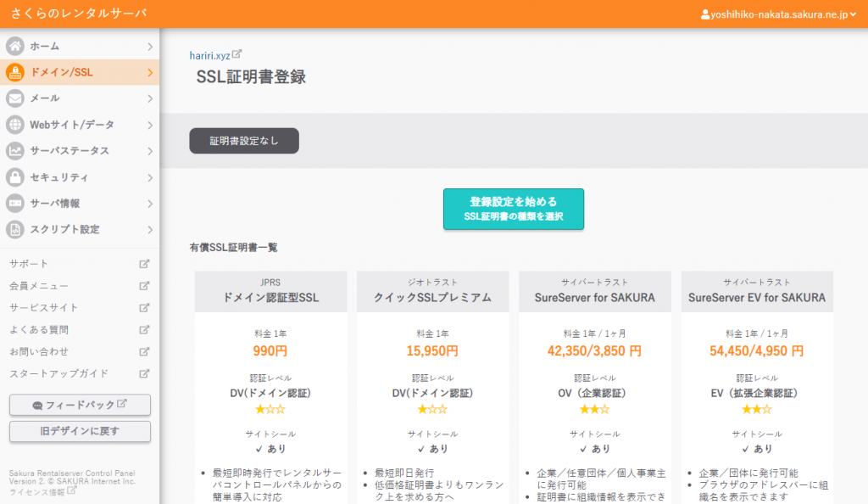The width and height of the screenshot is (868, 504).
Task: Open the 会員メニュー link
Action: (39, 286)
